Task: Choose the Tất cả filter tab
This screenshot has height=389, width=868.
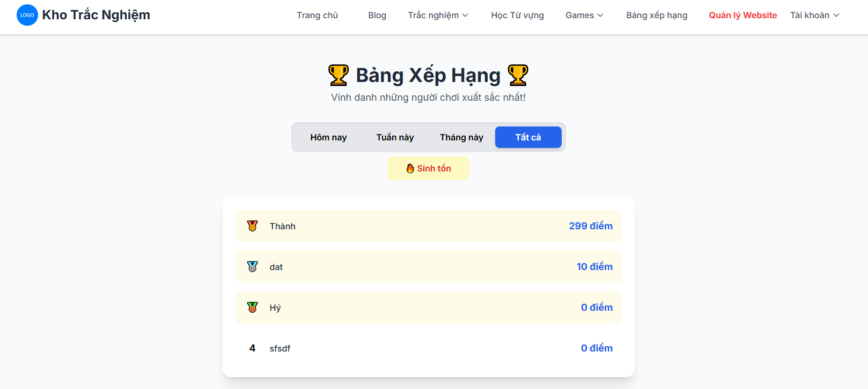Action: click(x=528, y=137)
